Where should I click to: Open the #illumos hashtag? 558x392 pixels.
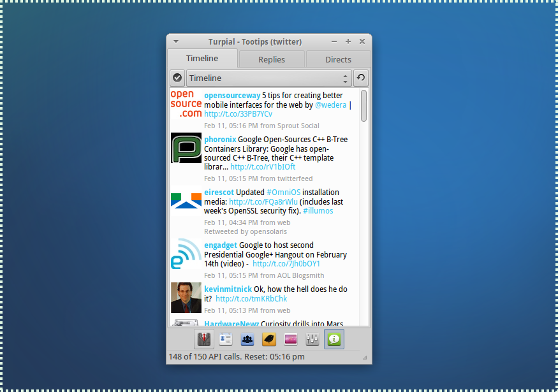(x=318, y=211)
